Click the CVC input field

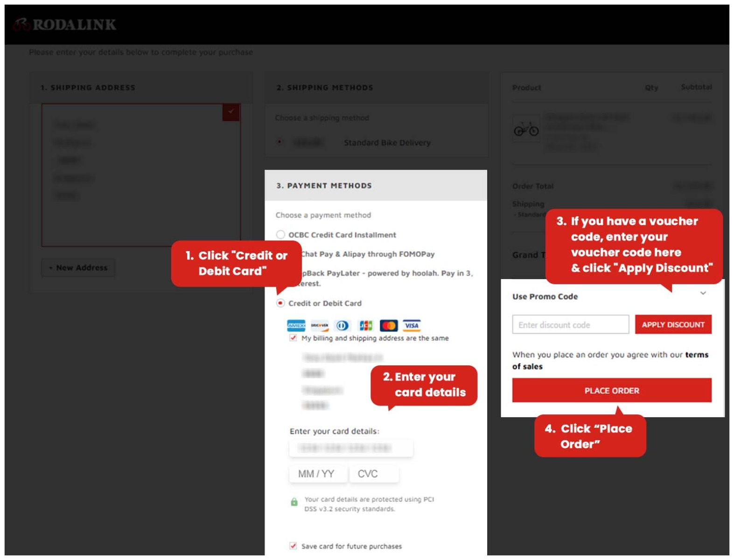click(x=374, y=474)
